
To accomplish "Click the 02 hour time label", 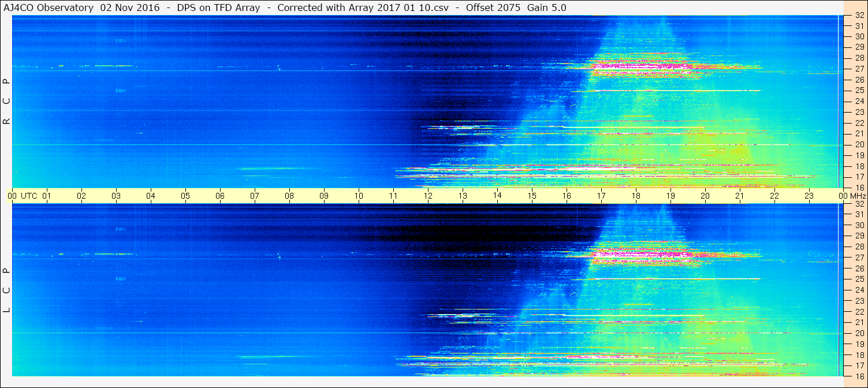I will 81,196.
